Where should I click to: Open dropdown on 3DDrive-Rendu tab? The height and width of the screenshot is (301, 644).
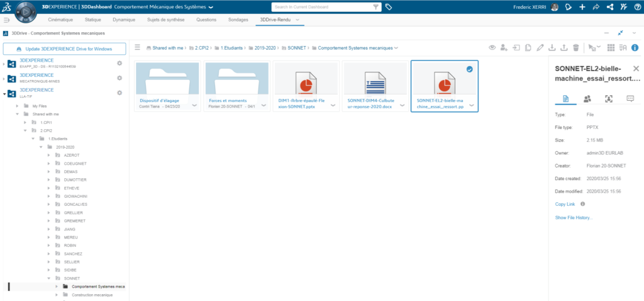tap(297, 20)
